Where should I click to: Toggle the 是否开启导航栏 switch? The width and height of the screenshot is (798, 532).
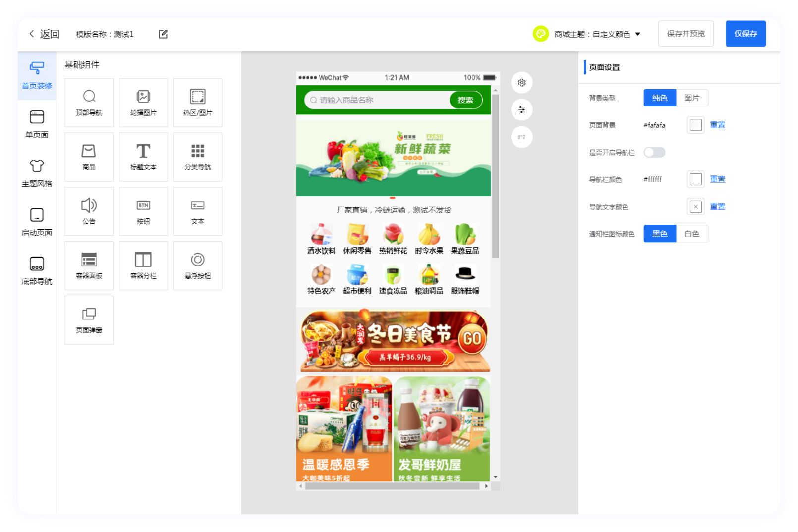[x=654, y=152]
